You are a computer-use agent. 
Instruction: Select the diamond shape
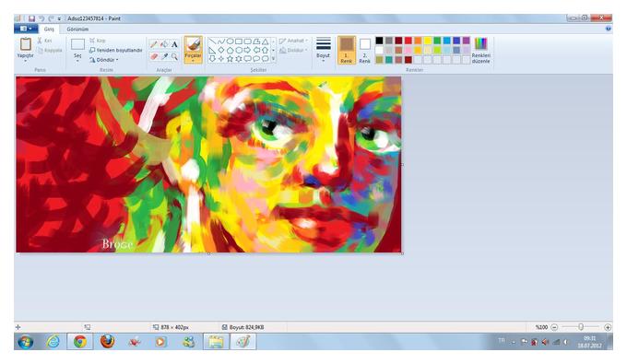coord(221,50)
